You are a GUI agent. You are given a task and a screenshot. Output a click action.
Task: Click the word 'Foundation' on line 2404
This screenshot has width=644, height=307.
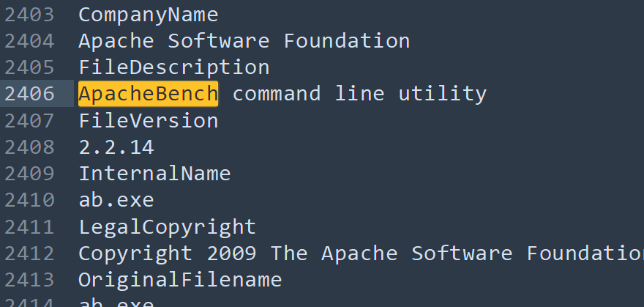click(347, 41)
